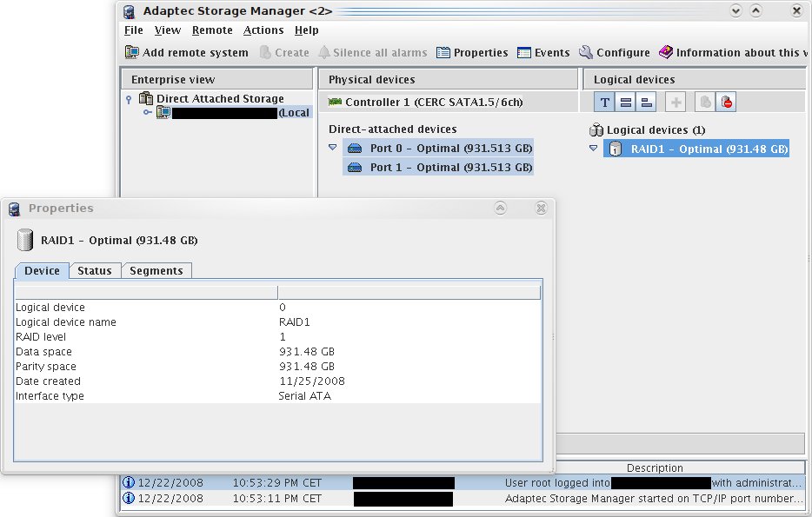Switch to the Device tab
This screenshot has width=812, height=517.
click(x=42, y=270)
